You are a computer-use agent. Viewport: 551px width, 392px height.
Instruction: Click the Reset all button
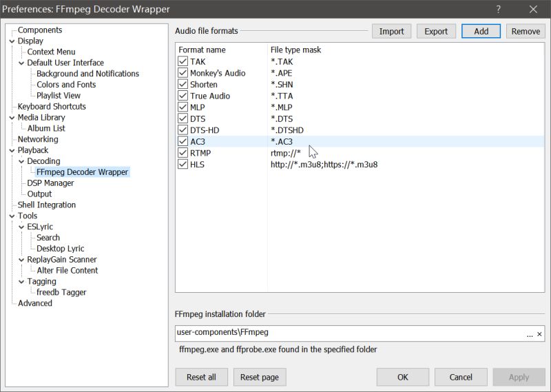(x=201, y=377)
